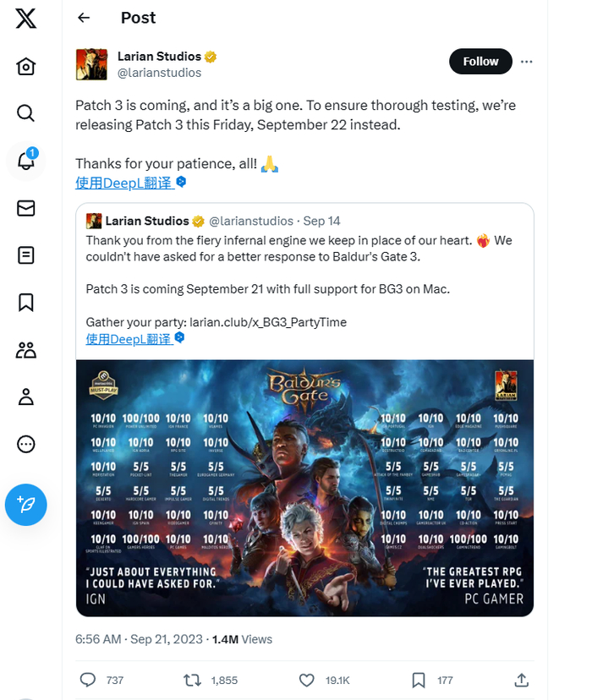Open the Search explore icon
Screen dimensions: 592x700
tap(26, 113)
